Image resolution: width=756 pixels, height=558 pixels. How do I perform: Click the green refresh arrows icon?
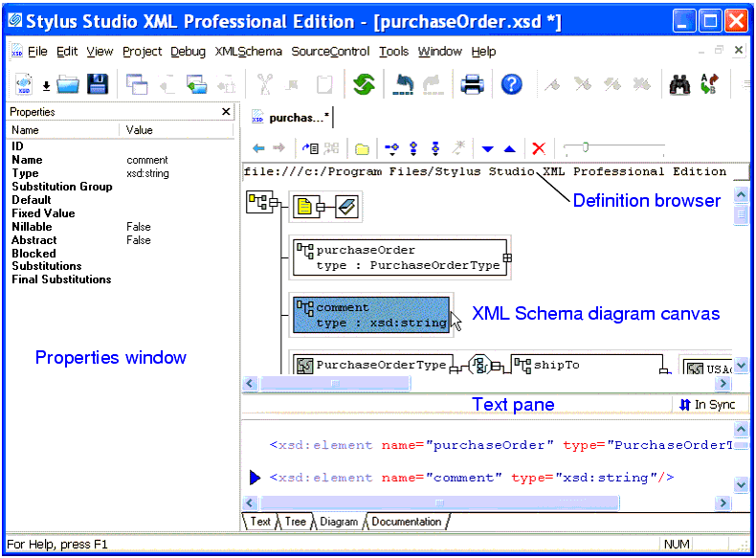(363, 84)
